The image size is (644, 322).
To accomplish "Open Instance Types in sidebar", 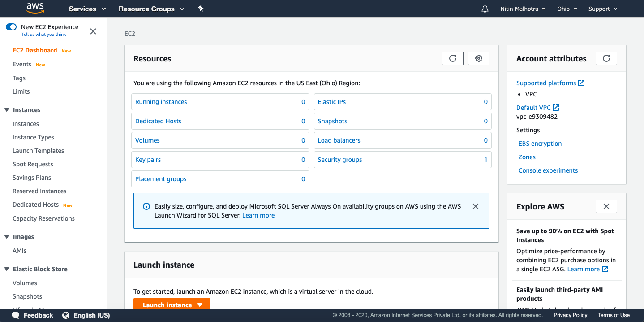I will click(x=33, y=137).
